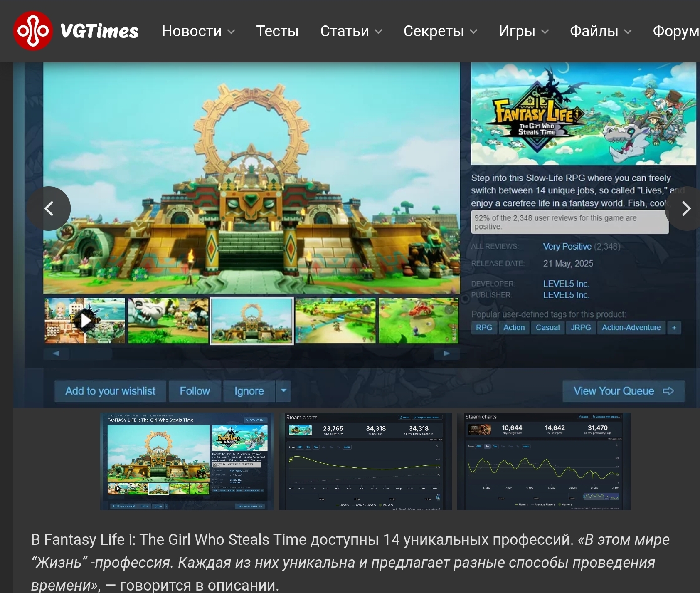Open the Файлы menu item
This screenshot has height=593, width=700.
pos(594,31)
